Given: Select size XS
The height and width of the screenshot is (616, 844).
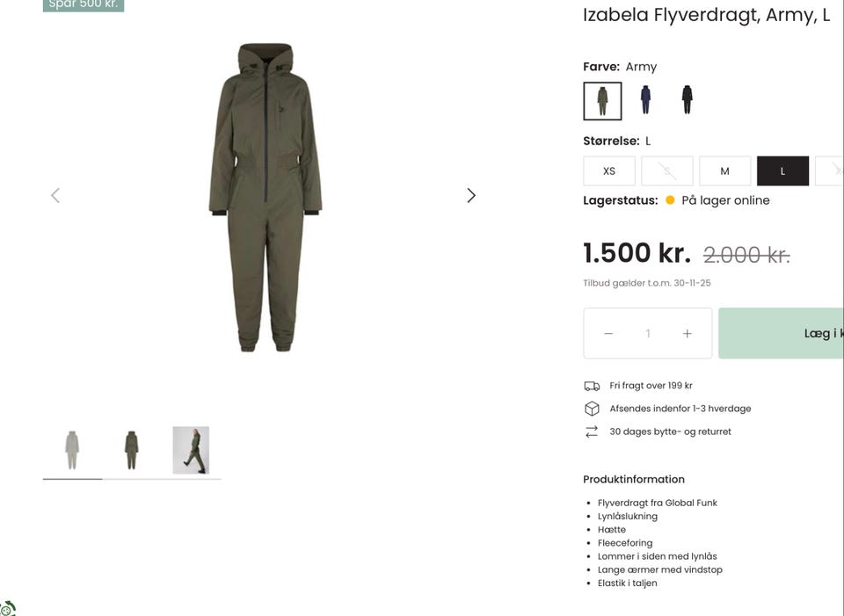Looking at the screenshot, I should coord(609,171).
